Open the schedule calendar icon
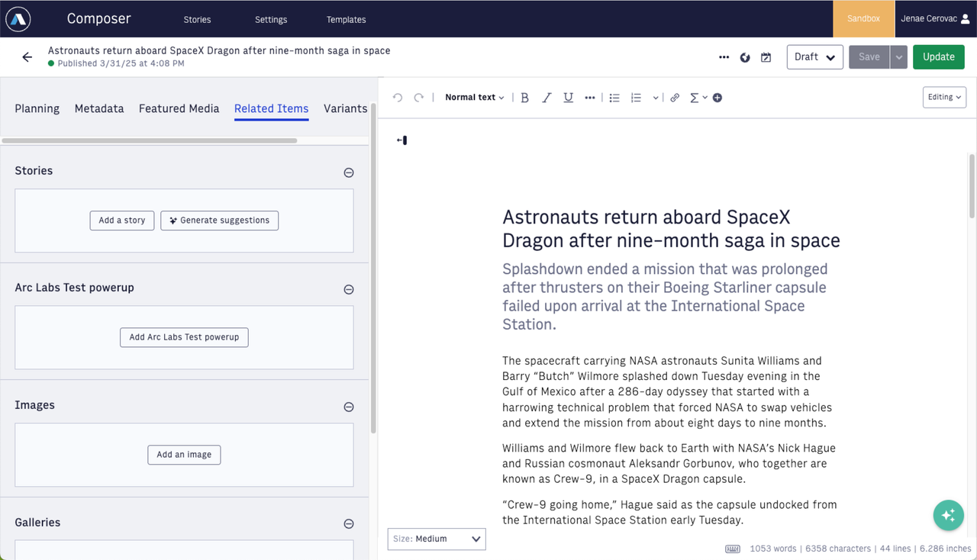977x560 pixels. click(766, 57)
